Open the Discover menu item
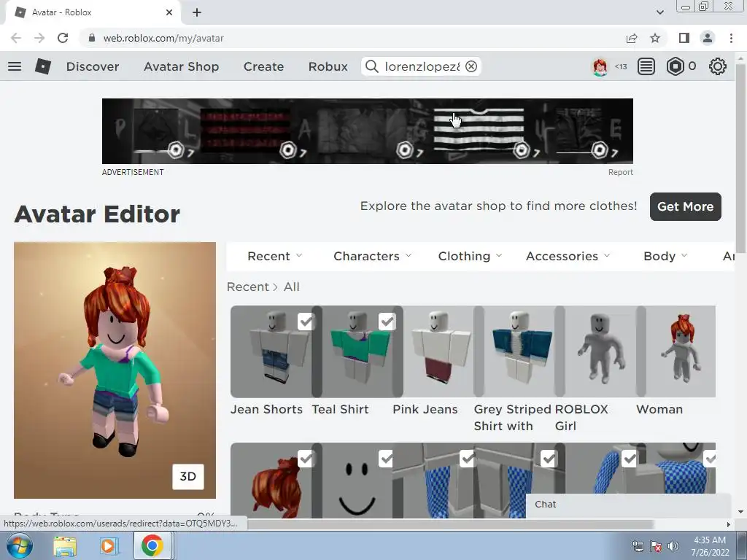The height and width of the screenshot is (560, 747). 93,66
